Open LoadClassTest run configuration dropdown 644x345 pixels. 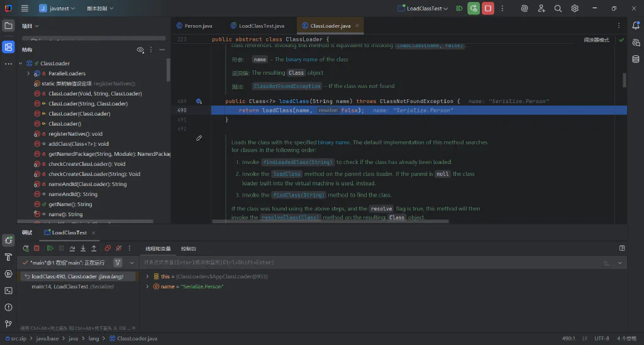(x=423, y=8)
